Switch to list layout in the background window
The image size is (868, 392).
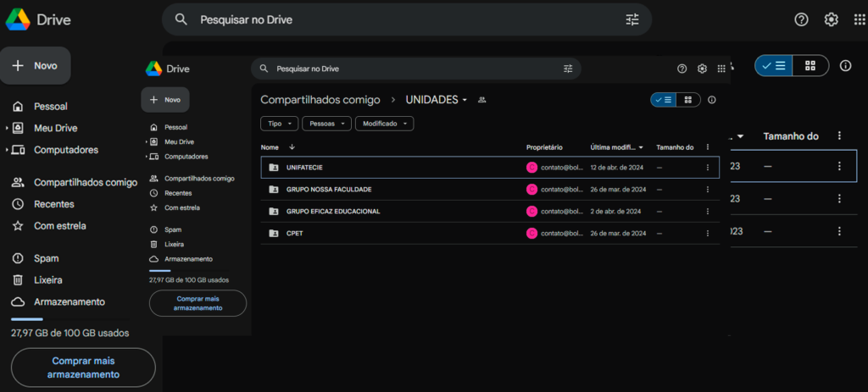[x=773, y=66]
